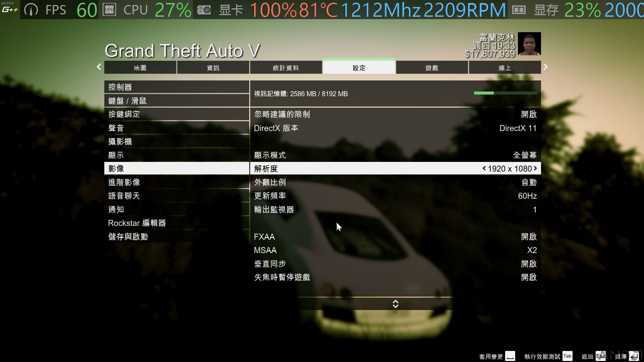Select 影像 settings category
Image resolution: width=644 pixels, height=362 pixels.
(x=177, y=168)
